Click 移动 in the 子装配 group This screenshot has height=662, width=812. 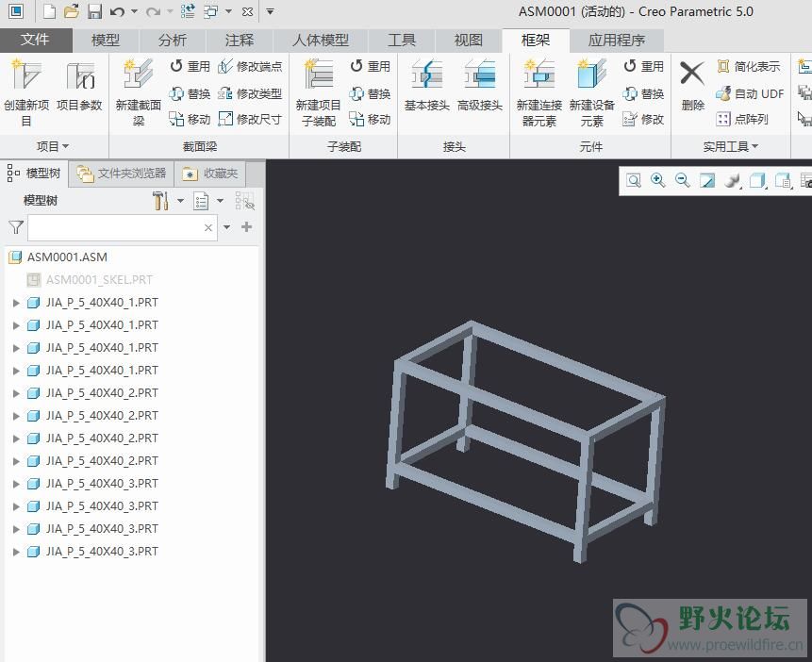371,120
